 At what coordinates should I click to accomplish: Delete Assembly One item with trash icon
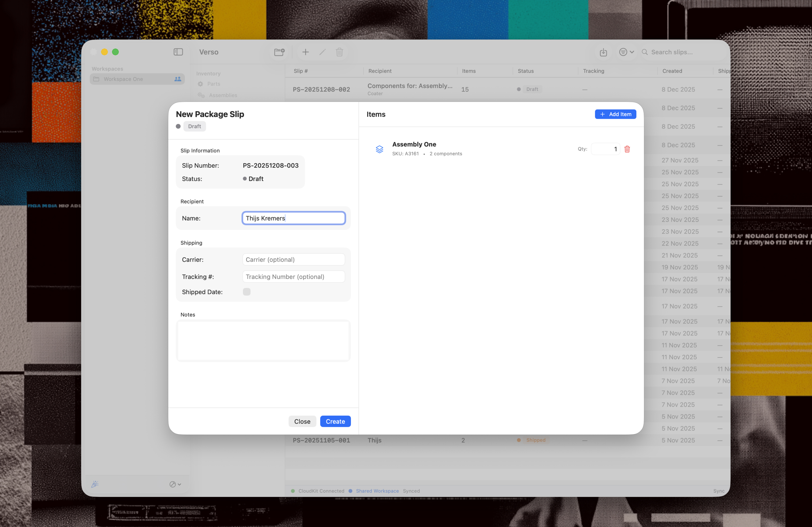point(627,149)
